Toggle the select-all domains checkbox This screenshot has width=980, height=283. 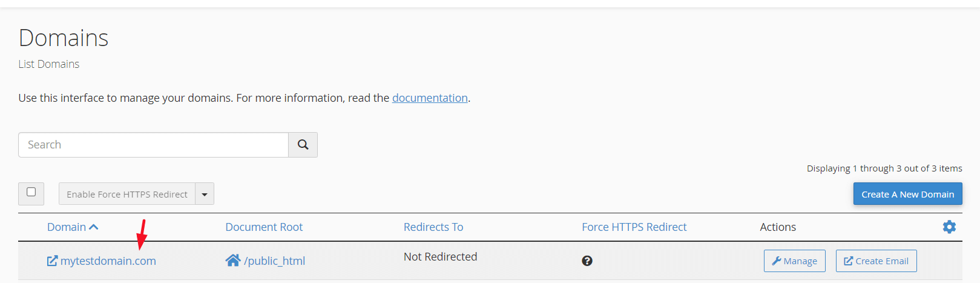(31, 192)
